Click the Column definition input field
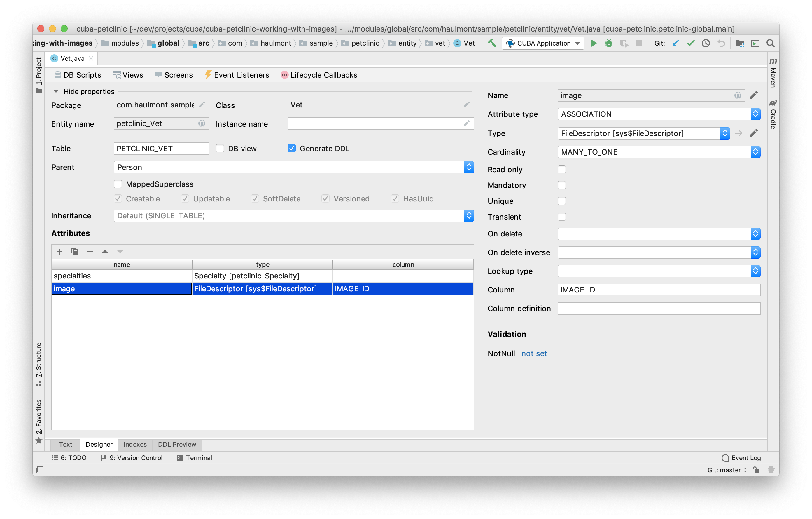Screen dimensions: 812x519 coord(659,309)
